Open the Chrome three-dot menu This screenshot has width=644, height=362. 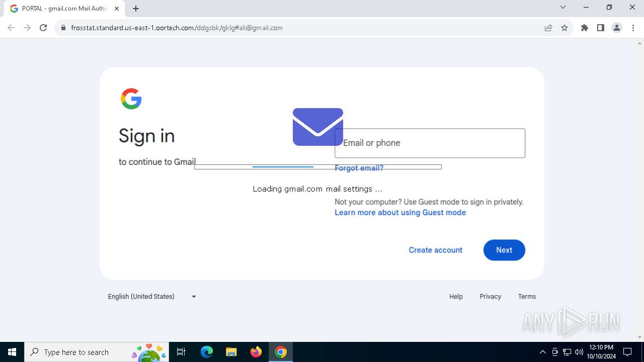pyautogui.click(x=633, y=28)
